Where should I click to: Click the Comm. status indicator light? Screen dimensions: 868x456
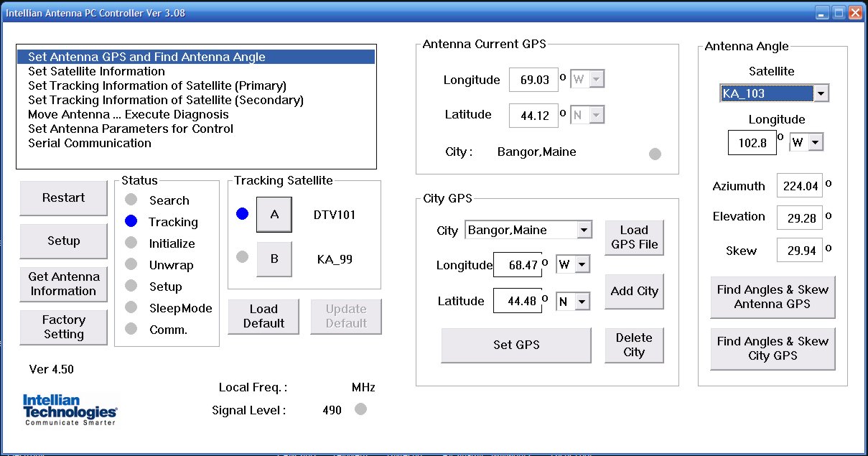[x=131, y=329]
